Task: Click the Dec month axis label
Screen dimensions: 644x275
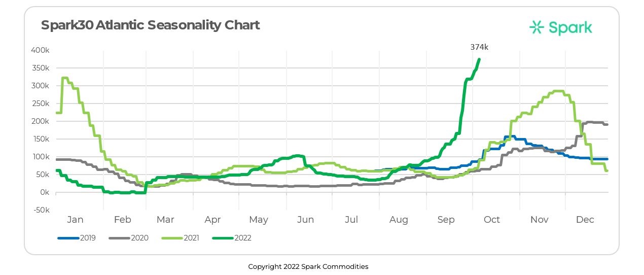Action: click(585, 220)
